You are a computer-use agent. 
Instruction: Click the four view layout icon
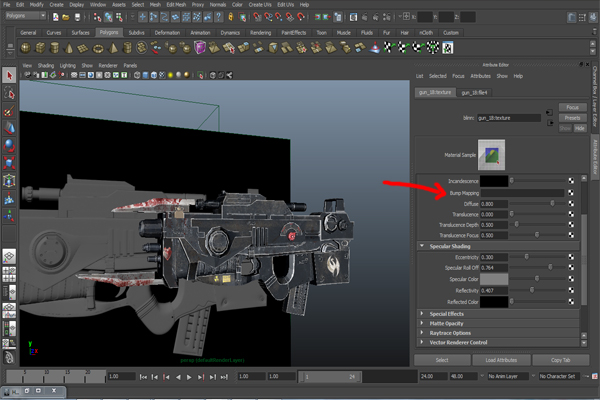[9, 274]
